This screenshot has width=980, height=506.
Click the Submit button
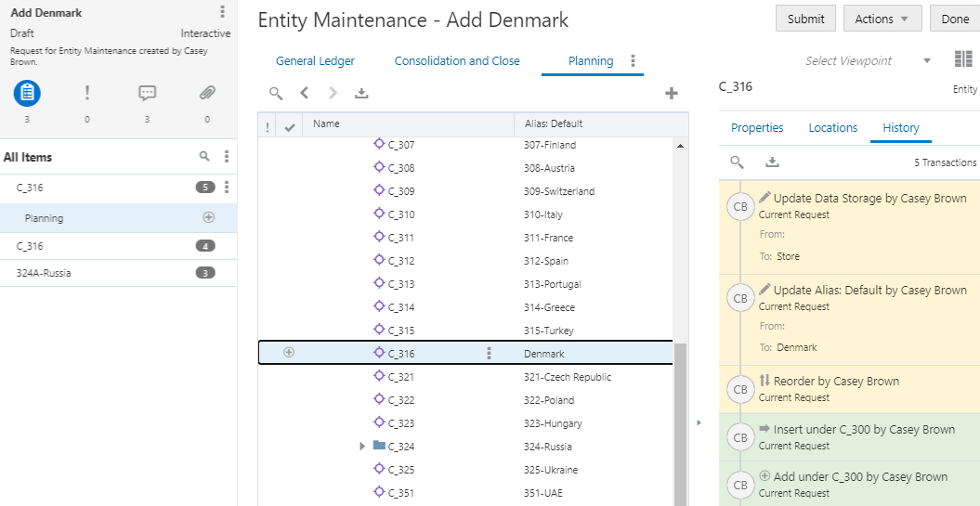tap(805, 19)
